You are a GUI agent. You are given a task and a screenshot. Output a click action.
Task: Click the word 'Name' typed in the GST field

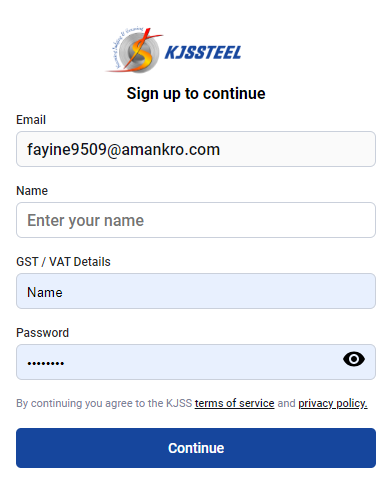[45, 292]
